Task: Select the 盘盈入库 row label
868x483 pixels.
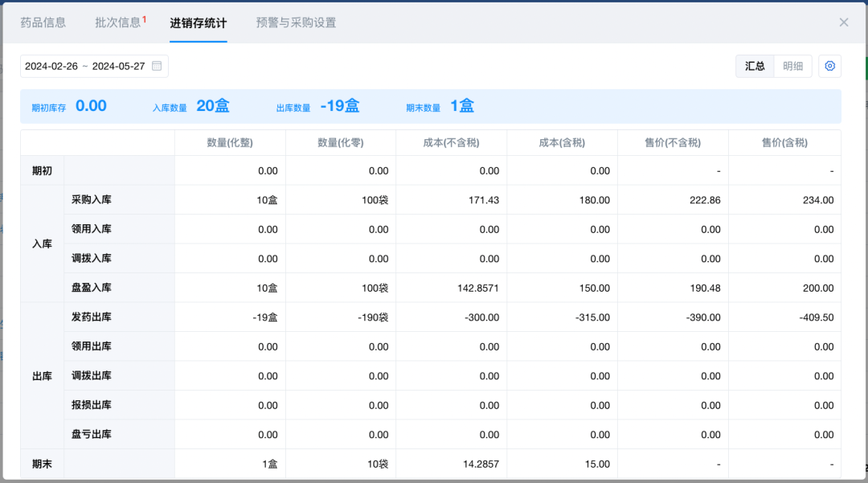Action: 92,288
